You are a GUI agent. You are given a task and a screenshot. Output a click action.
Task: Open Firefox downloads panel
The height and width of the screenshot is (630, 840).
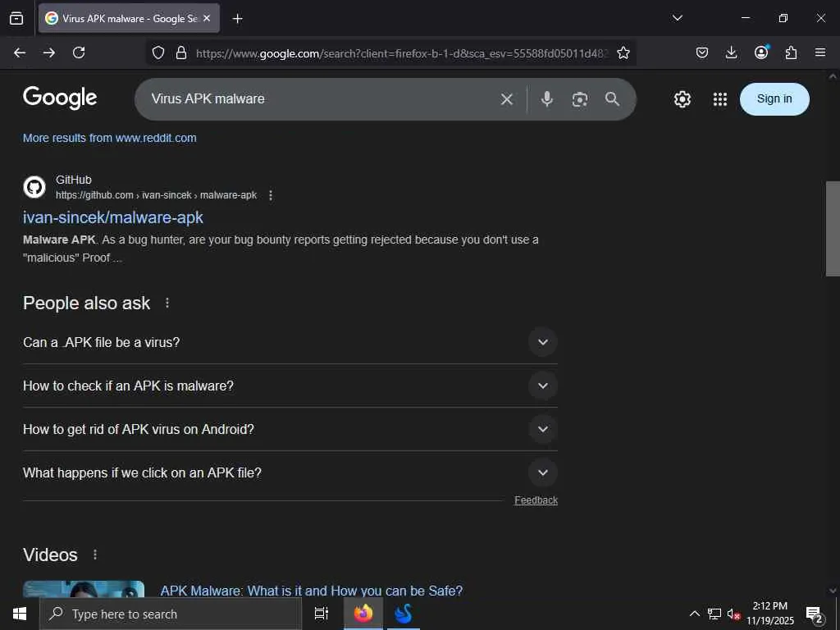pos(731,52)
